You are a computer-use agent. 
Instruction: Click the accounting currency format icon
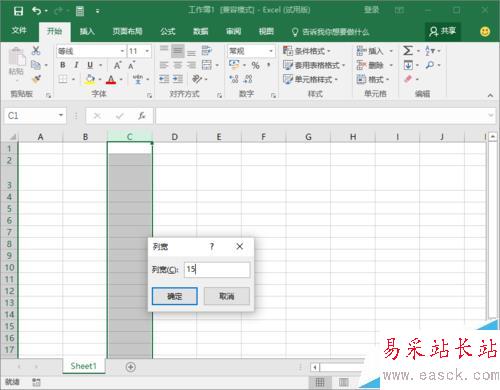234,65
